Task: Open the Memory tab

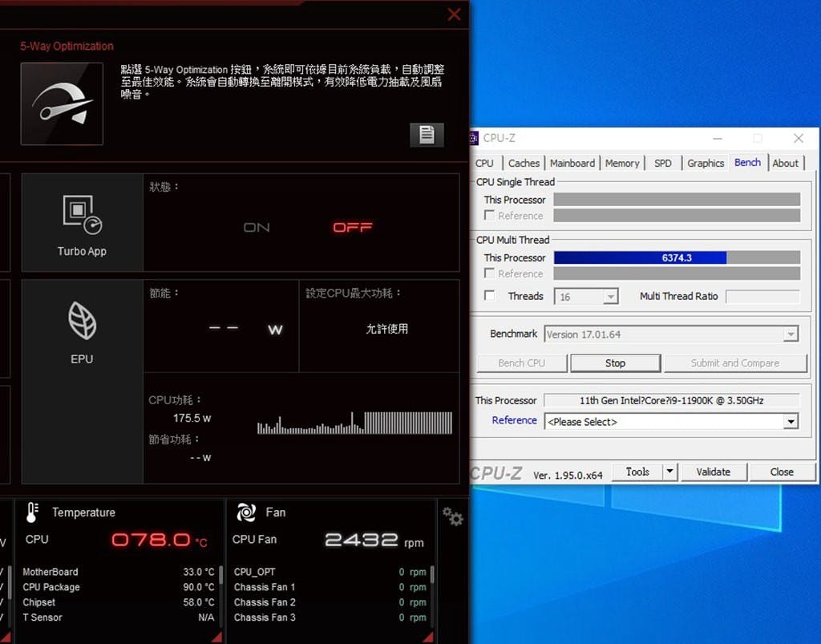Action: point(622,163)
